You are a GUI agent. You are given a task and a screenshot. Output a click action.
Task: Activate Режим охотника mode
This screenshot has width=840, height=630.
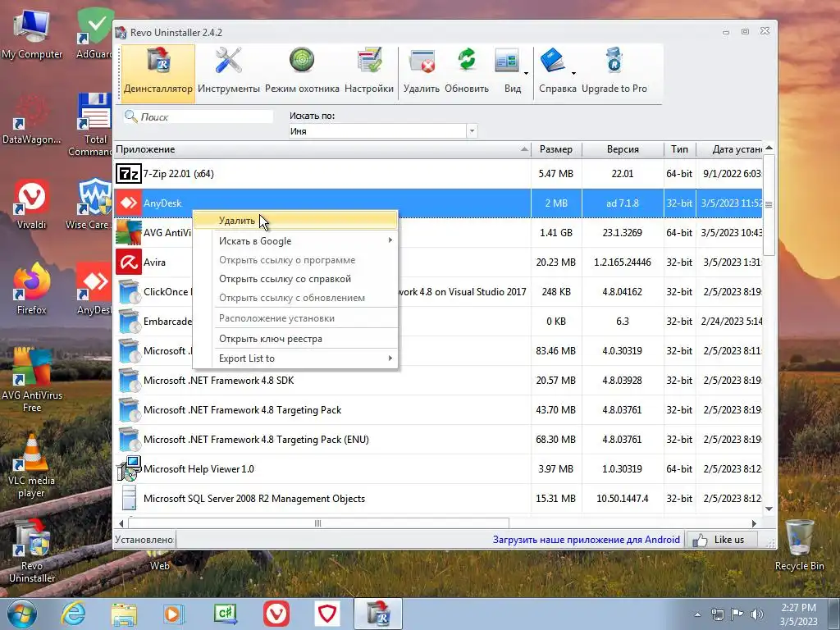(302, 72)
